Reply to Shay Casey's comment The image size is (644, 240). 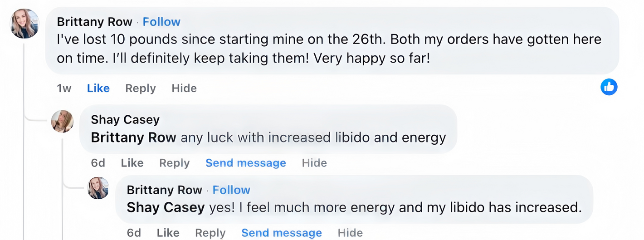coord(174,163)
